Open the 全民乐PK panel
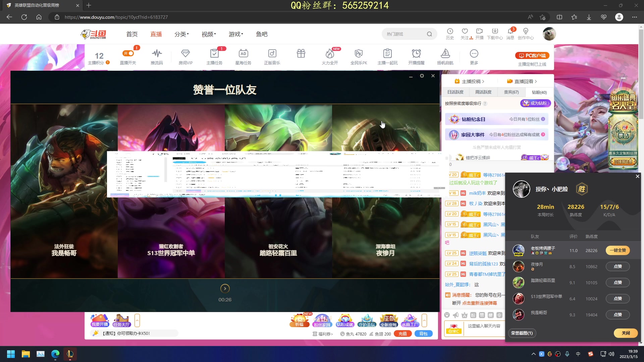This screenshot has height=362, width=644. [359, 56]
